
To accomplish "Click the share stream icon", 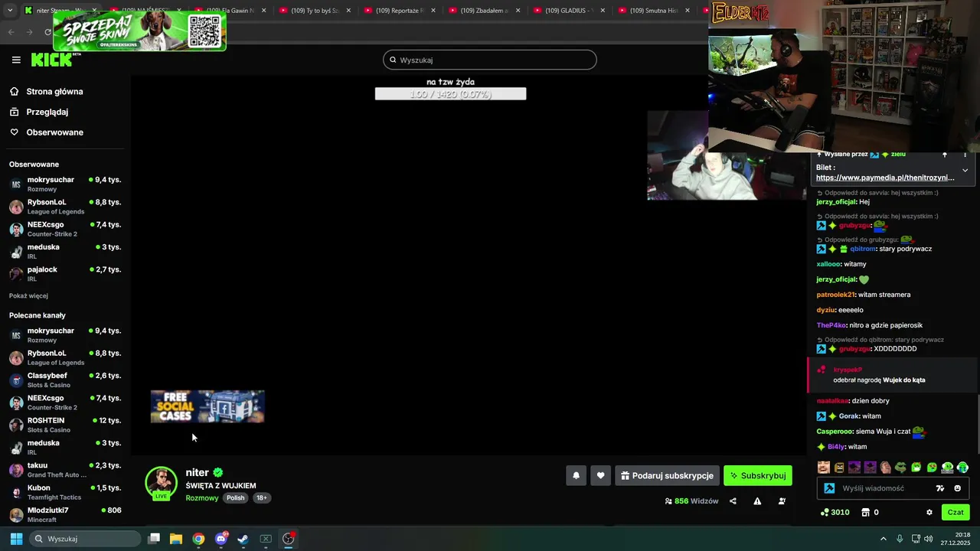I will pos(733,501).
